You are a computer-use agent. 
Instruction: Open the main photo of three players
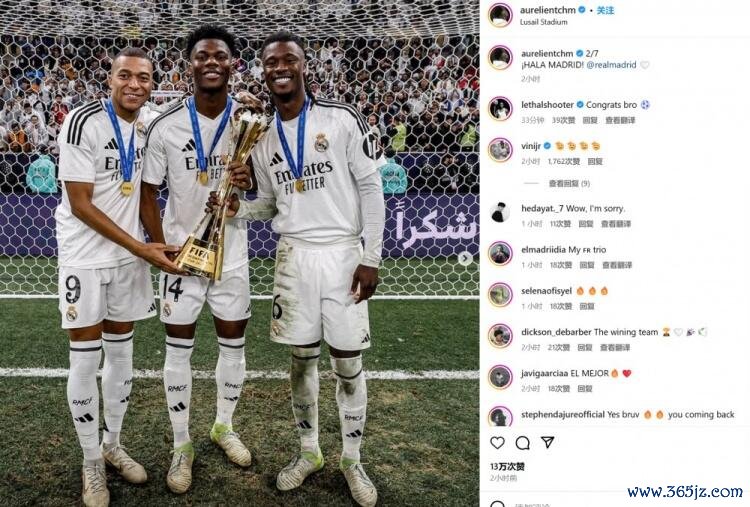tap(239, 254)
